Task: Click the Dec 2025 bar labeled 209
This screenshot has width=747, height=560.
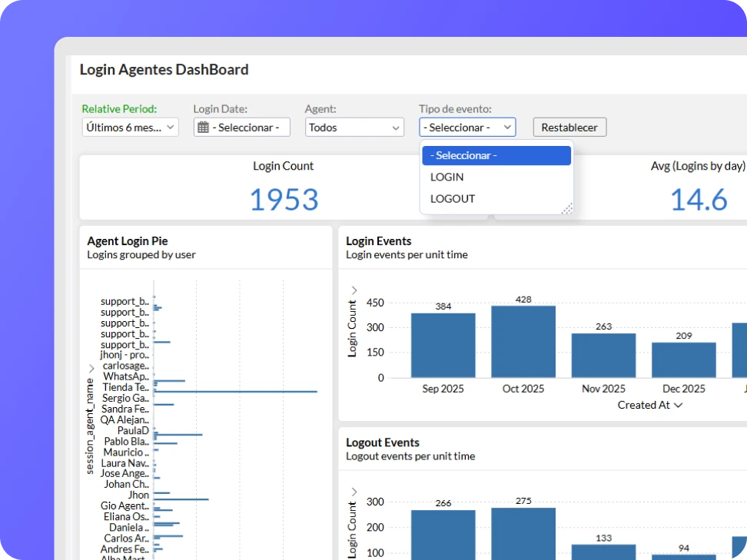Action: (x=684, y=360)
